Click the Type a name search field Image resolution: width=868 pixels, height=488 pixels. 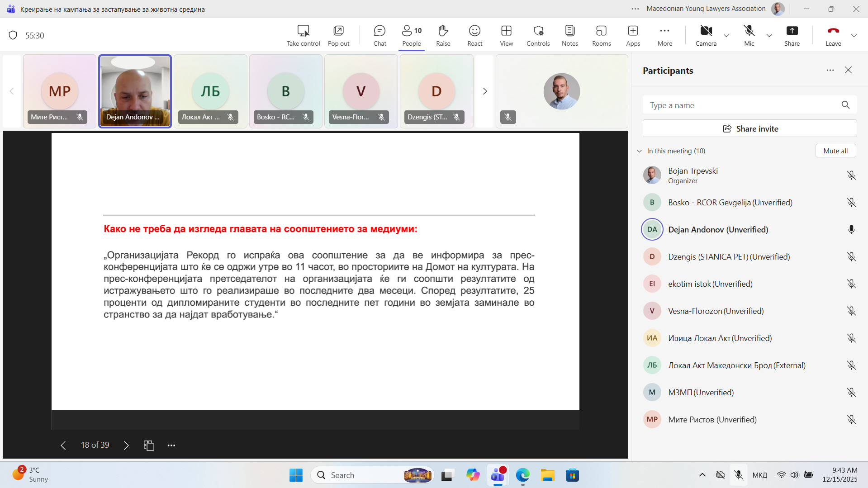[742, 105]
